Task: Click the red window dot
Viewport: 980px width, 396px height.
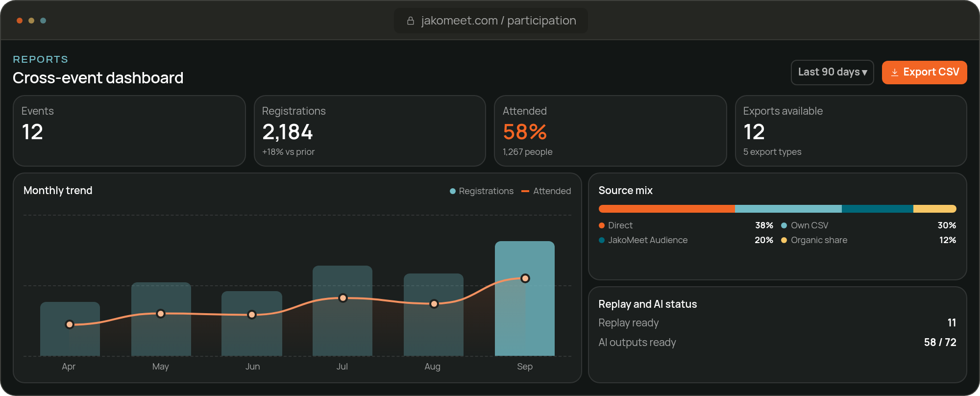Action: coord(20,21)
